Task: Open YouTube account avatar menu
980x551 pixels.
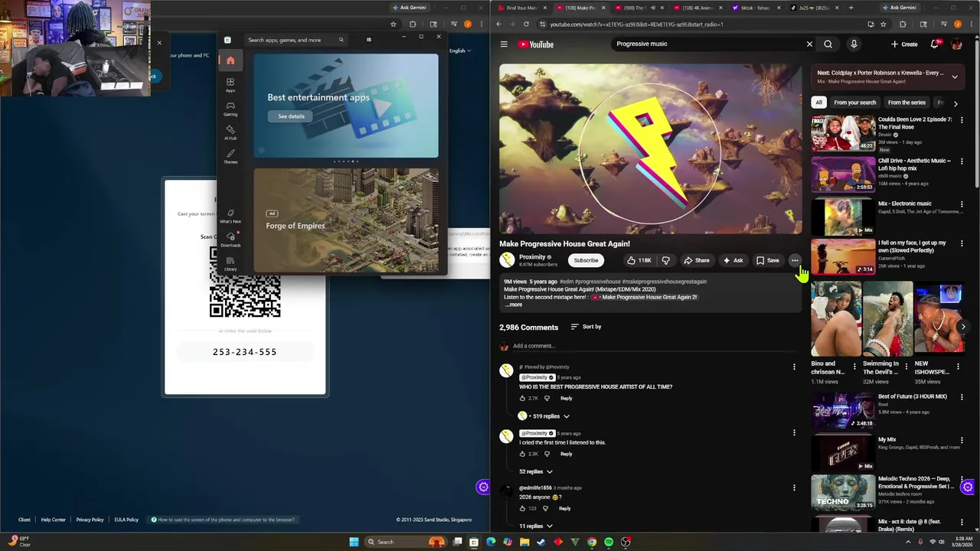Action: 956,44
